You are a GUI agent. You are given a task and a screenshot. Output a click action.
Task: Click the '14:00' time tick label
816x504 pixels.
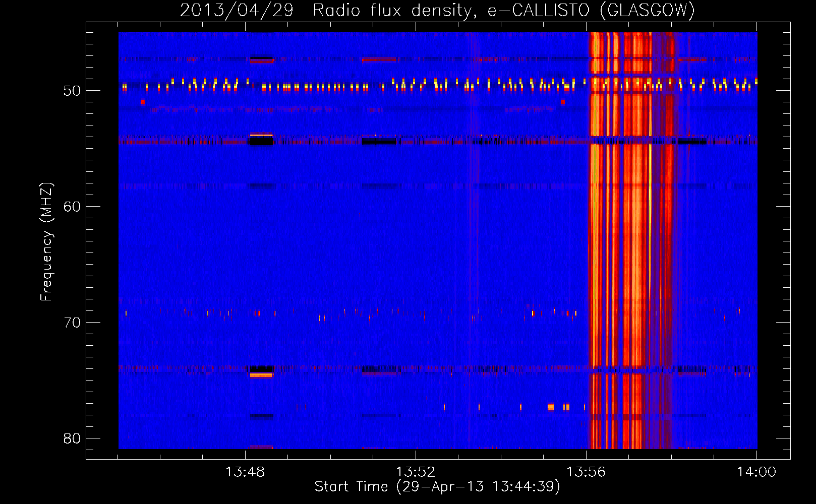click(x=756, y=472)
